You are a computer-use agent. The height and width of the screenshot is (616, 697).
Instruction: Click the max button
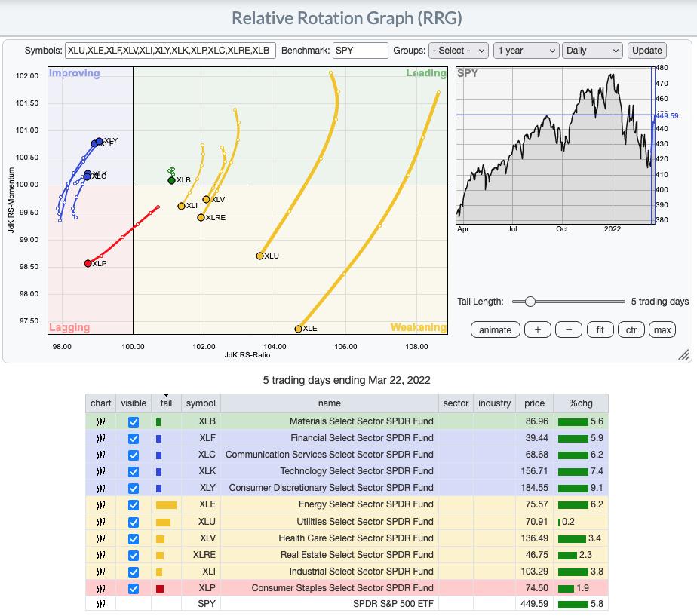(662, 329)
